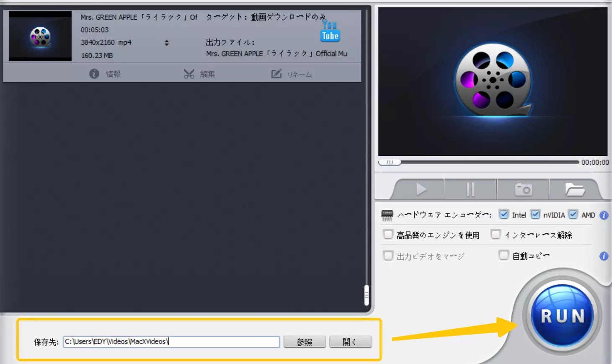Toggle Intel hardware encoder checkbox

point(504,214)
